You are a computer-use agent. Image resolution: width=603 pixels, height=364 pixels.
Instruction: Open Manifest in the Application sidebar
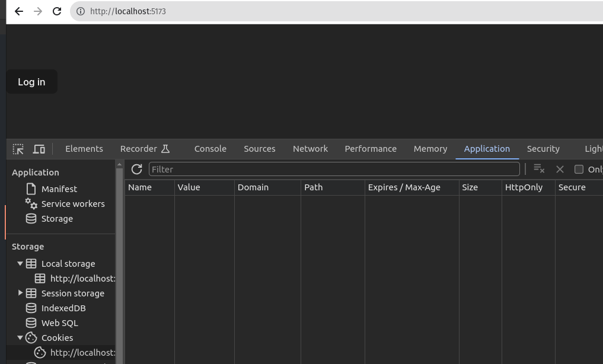pos(59,189)
